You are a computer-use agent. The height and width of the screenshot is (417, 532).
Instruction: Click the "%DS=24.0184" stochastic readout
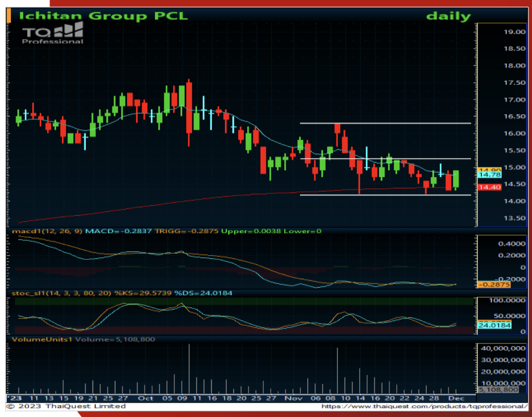(203, 293)
